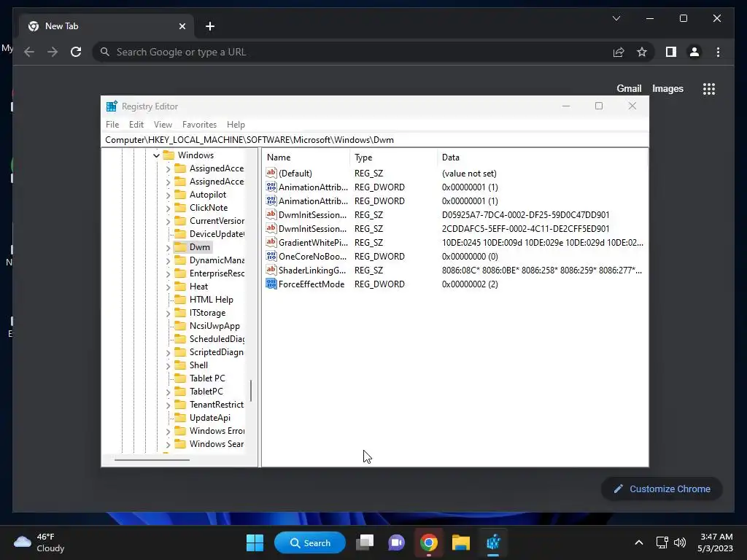Click the tree pane vertical scrollbar thumb
747x560 pixels.
(x=251, y=391)
